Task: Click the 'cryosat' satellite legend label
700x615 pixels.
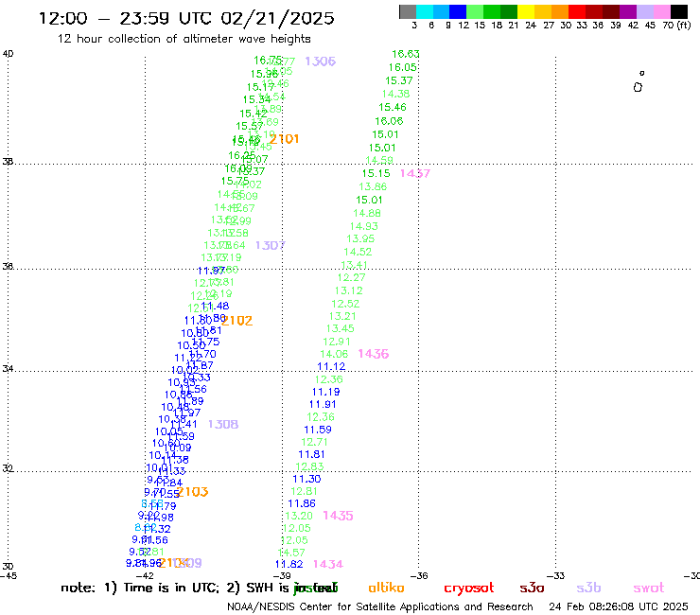Action: [x=469, y=589]
